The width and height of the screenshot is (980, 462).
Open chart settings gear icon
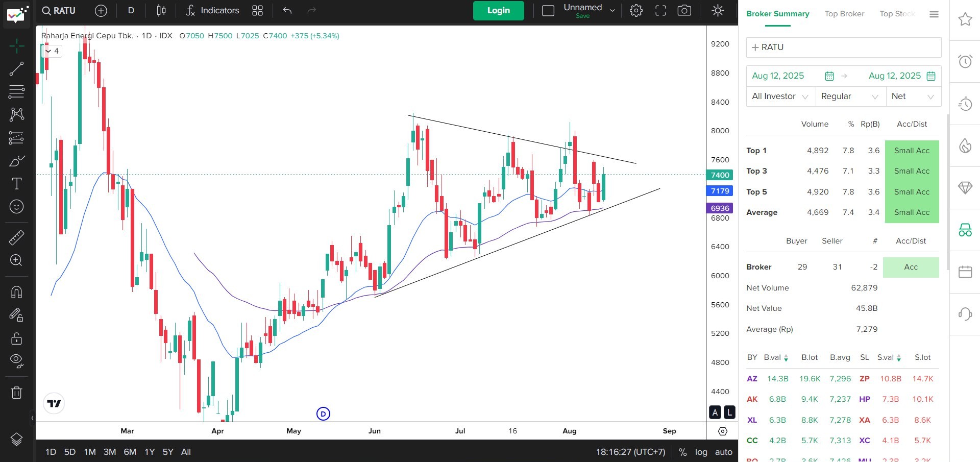click(x=636, y=11)
